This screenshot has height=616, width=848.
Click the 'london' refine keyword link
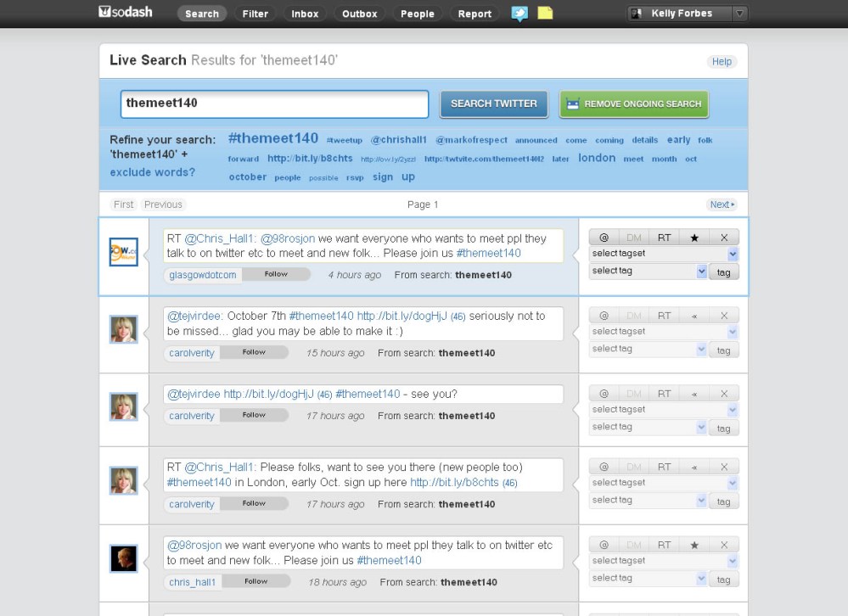click(x=597, y=158)
